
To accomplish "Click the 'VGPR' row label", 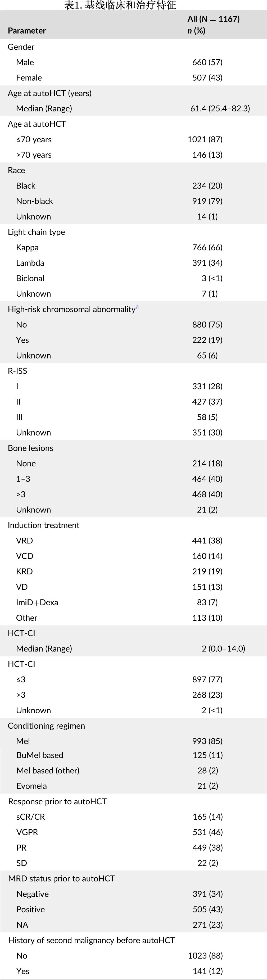I will (x=27, y=832).
